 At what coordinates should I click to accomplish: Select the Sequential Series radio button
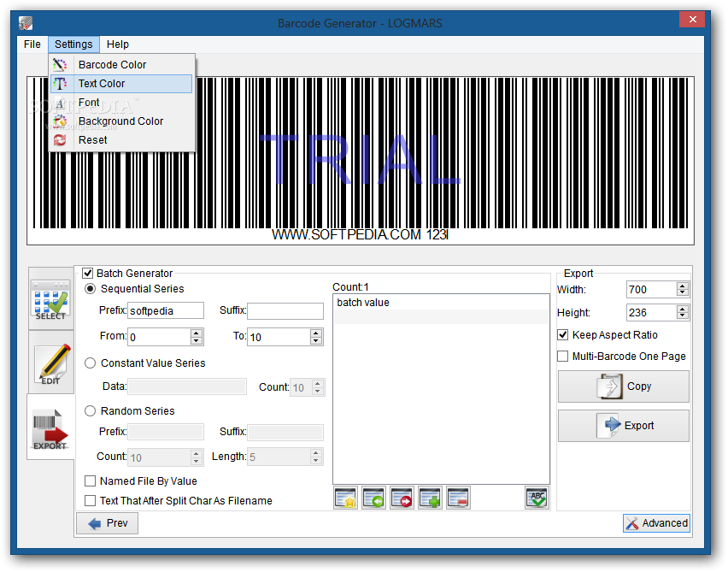(x=90, y=288)
